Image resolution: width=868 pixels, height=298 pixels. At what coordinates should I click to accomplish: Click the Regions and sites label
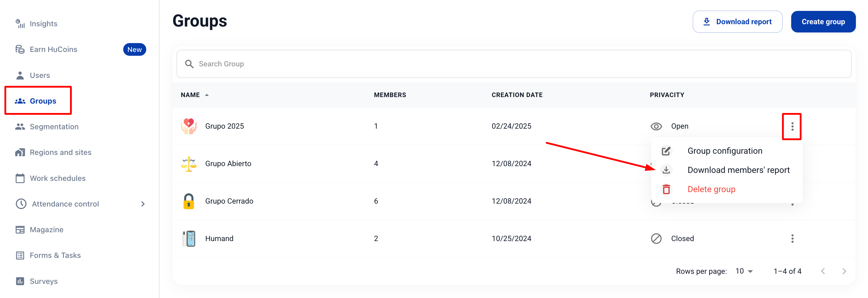[x=60, y=152]
